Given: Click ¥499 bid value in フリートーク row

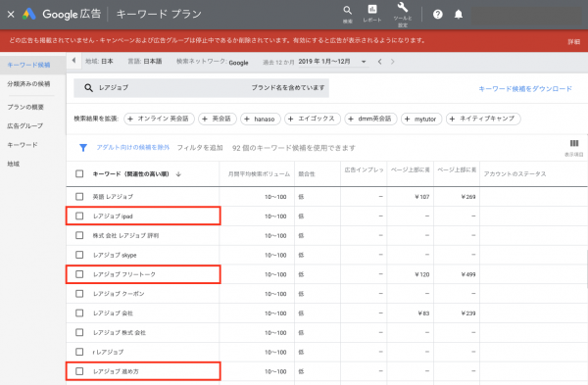Looking at the screenshot, I should point(468,274).
